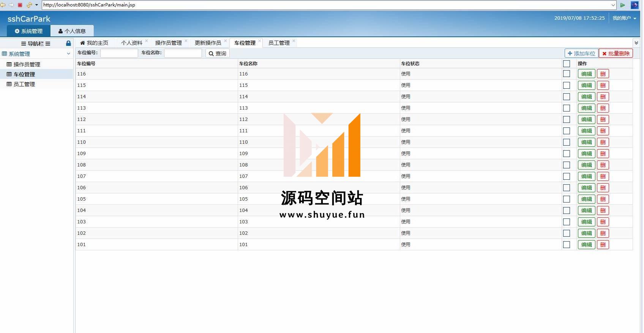Close the 车位管理 tab
Image resolution: width=644 pixels, height=333 pixels.
260,41
